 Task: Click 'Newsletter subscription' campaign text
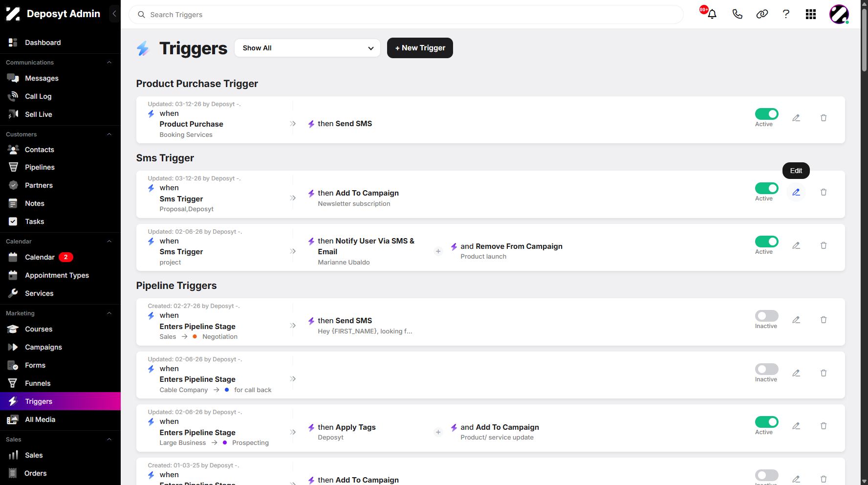[354, 204]
